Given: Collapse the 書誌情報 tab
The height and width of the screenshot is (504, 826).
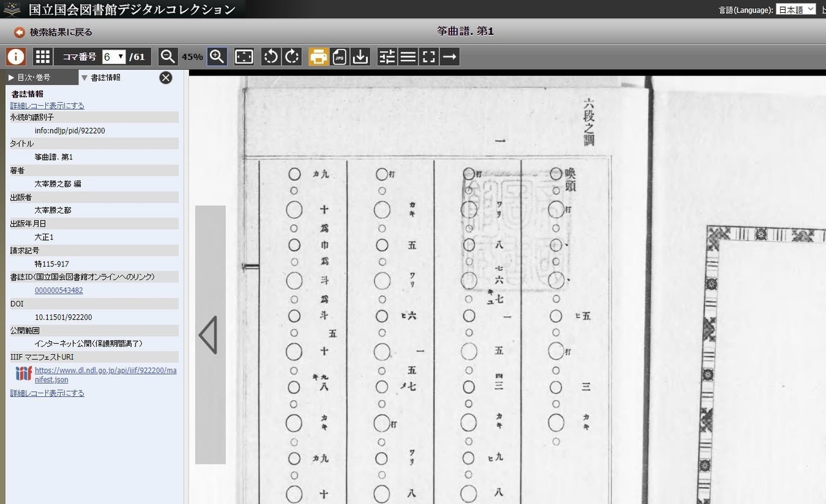Looking at the screenshot, I should 105,77.
